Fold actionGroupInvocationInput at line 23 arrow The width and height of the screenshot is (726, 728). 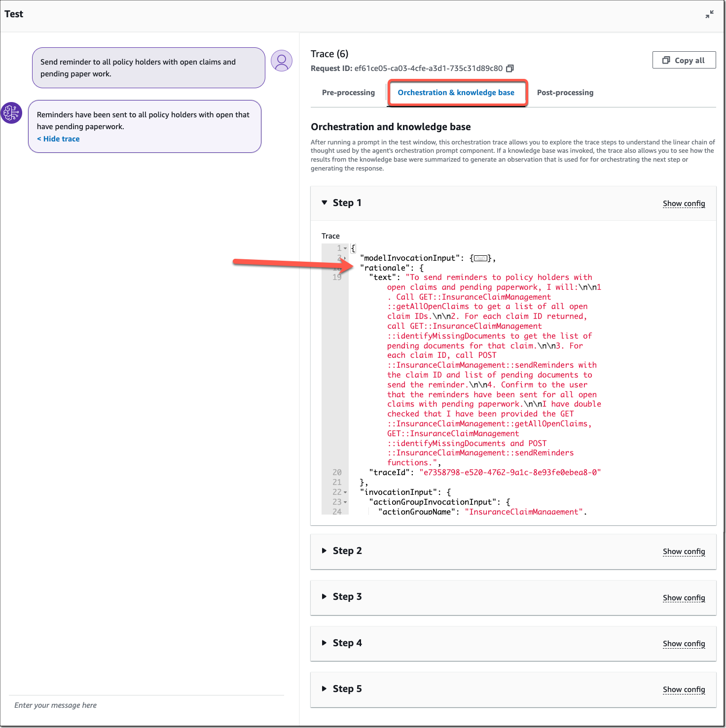[345, 502]
